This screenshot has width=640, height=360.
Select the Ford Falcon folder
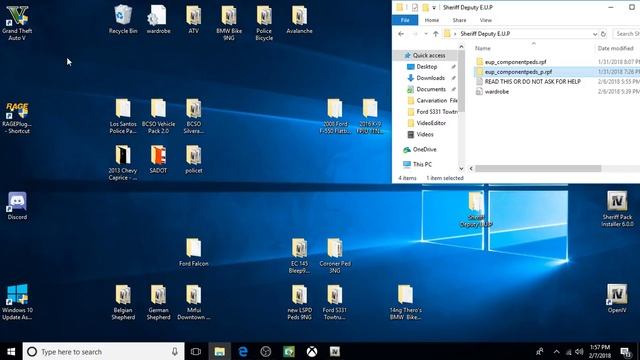[x=193, y=252]
